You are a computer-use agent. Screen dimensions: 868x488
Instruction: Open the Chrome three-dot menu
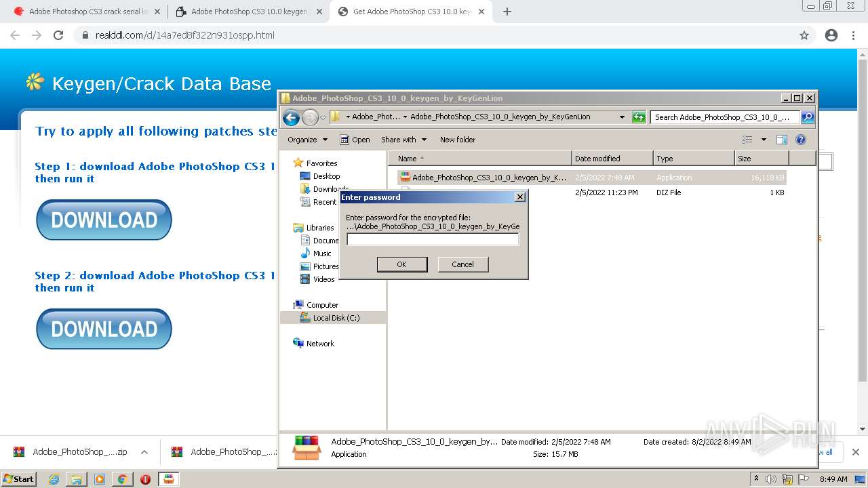pos(853,35)
